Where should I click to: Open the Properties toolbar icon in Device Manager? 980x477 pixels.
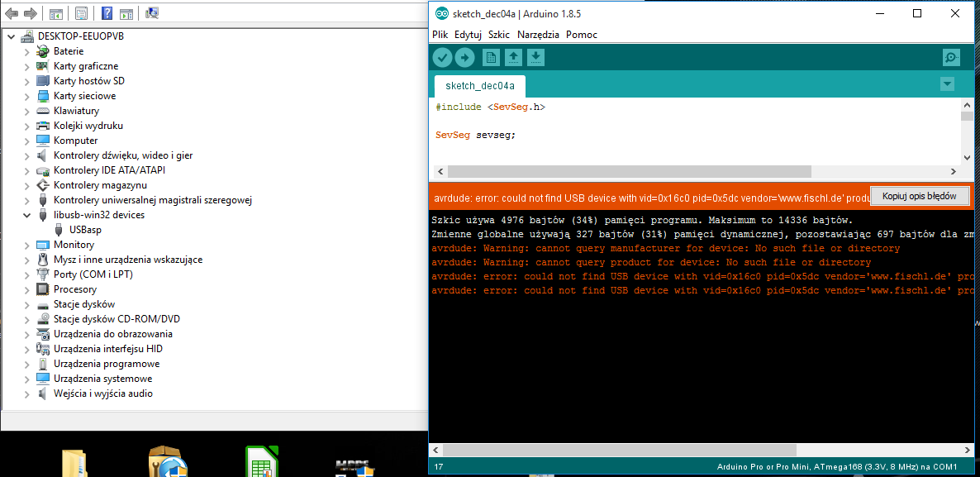coord(81,13)
